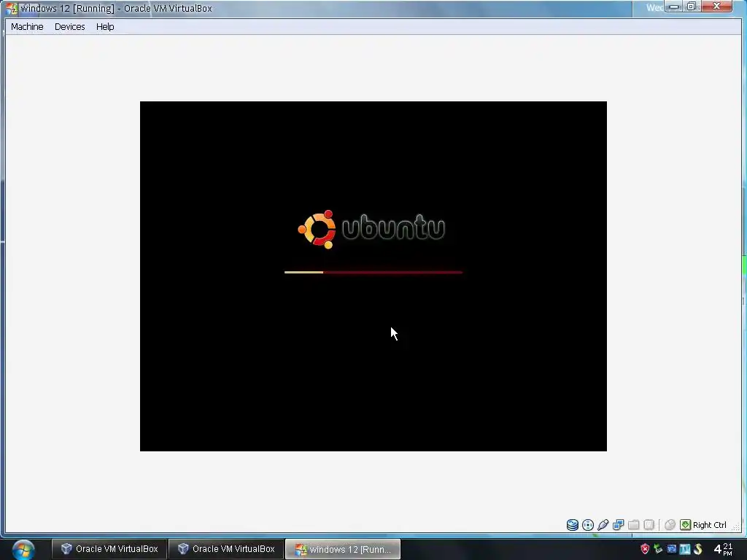The width and height of the screenshot is (747, 560).
Task: Click the teal TM tray icon
Action: 685,549
